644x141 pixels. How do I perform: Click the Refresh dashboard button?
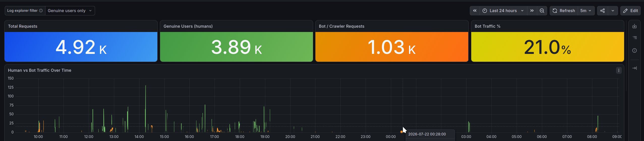tap(564, 11)
